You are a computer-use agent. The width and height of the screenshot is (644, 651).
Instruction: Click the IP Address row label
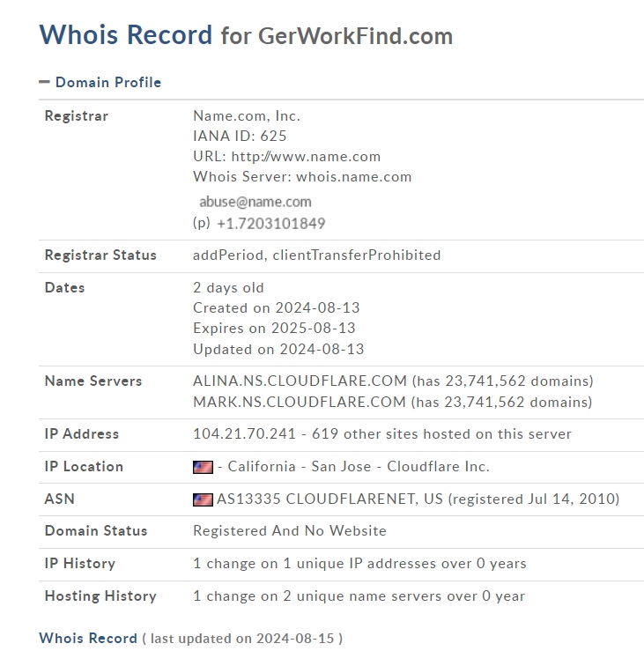[x=82, y=434]
